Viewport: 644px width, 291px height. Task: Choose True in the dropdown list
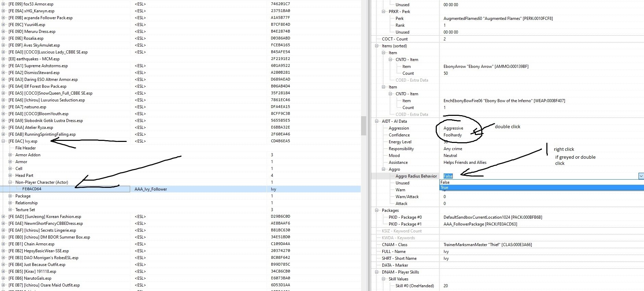click(542, 187)
